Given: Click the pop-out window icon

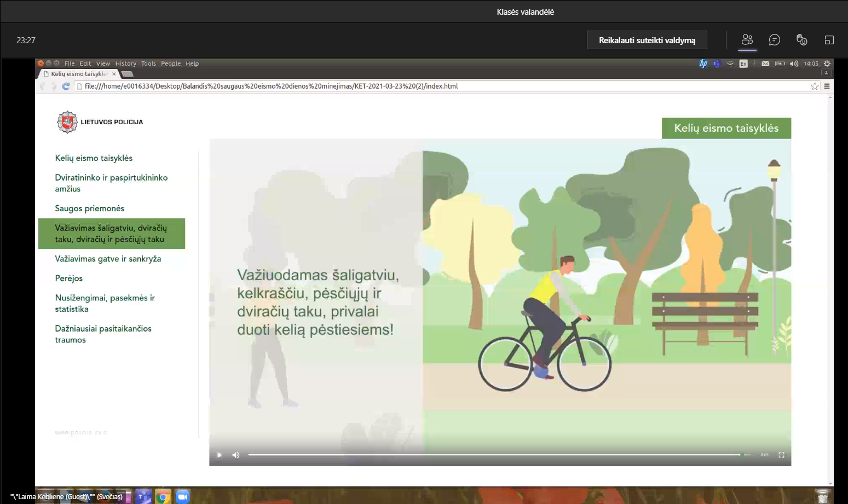Looking at the screenshot, I should click(x=829, y=40).
